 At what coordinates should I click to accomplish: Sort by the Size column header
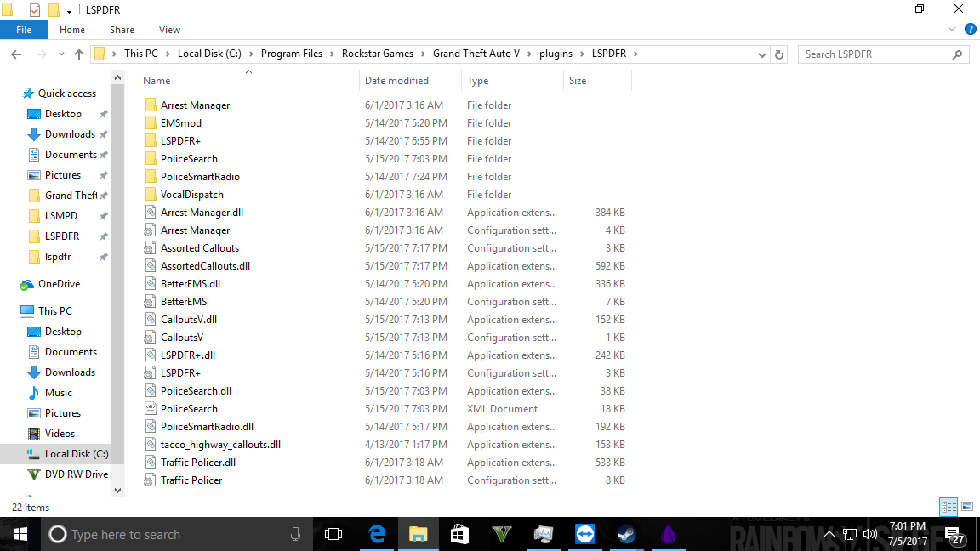point(578,81)
